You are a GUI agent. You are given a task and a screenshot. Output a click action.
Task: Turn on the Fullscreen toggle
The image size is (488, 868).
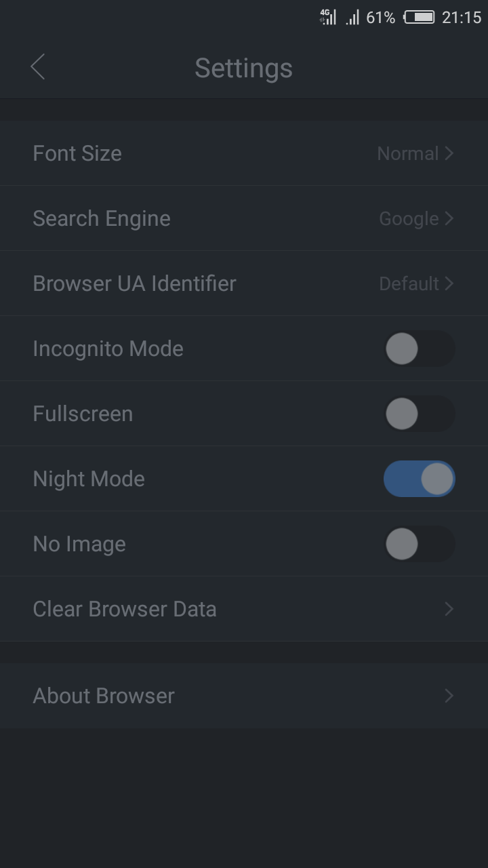(x=419, y=414)
